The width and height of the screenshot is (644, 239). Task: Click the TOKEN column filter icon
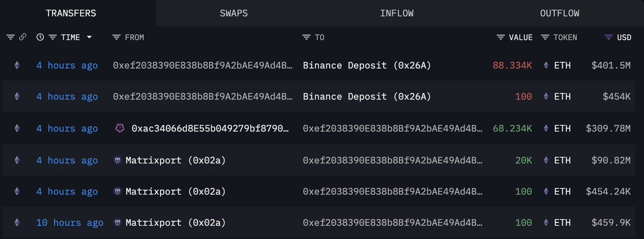point(545,38)
